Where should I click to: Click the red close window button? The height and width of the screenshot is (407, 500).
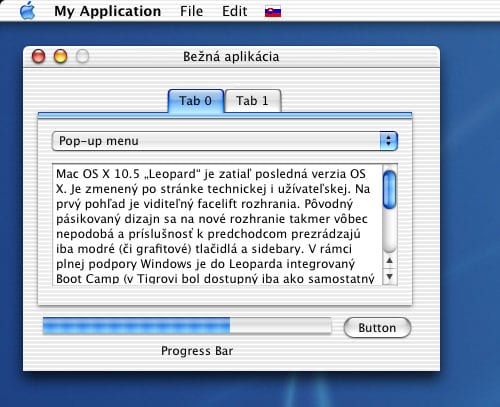(38, 56)
